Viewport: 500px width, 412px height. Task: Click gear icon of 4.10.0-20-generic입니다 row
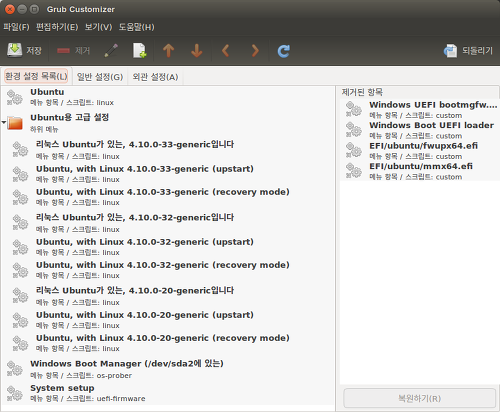pos(20,296)
